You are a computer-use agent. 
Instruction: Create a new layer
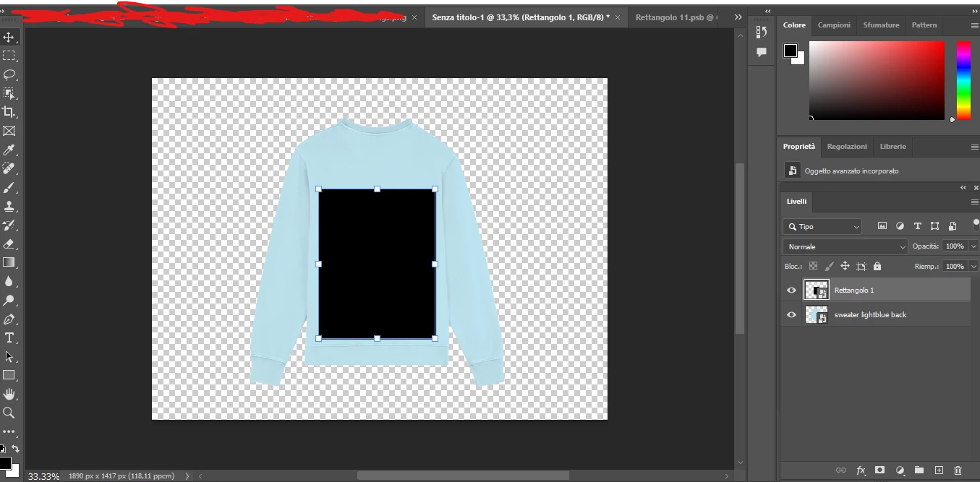[939, 470]
